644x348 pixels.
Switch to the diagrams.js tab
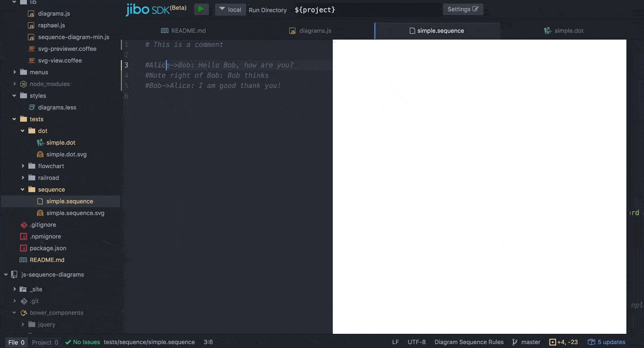310,30
